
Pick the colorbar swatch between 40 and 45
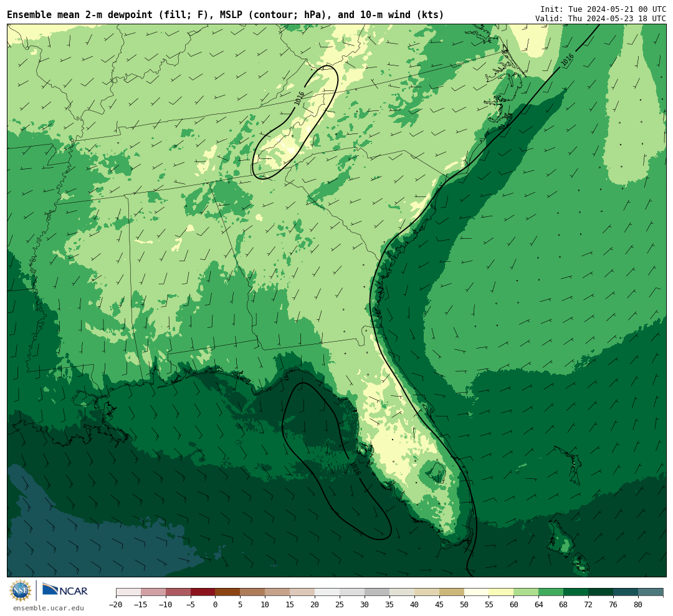[x=427, y=592]
